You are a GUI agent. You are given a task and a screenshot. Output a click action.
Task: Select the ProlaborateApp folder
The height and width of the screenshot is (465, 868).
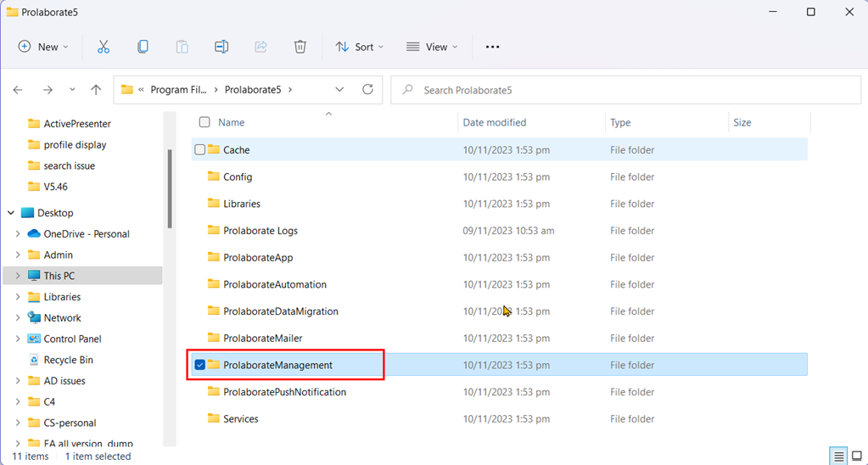click(x=499, y=257)
